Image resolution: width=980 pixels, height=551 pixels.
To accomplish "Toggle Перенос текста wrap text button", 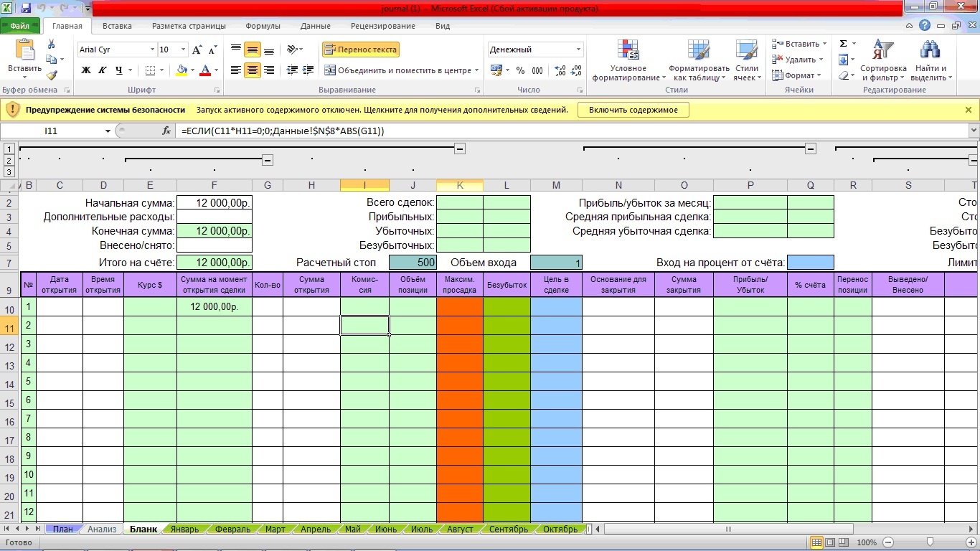I will (360, 50).
